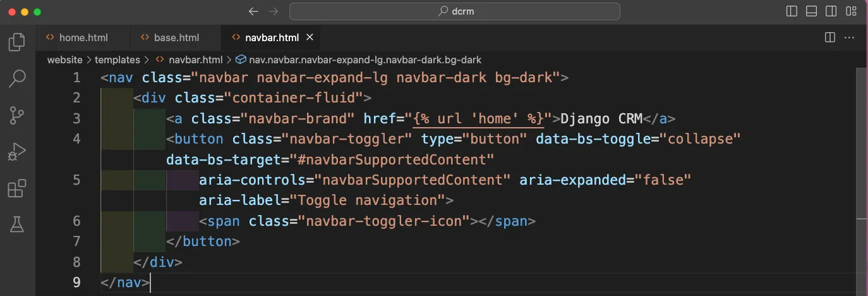The width and height of the screenshot is (868, 296).
Task: Switch to the base.html tab
Action: tap(176, 37)
